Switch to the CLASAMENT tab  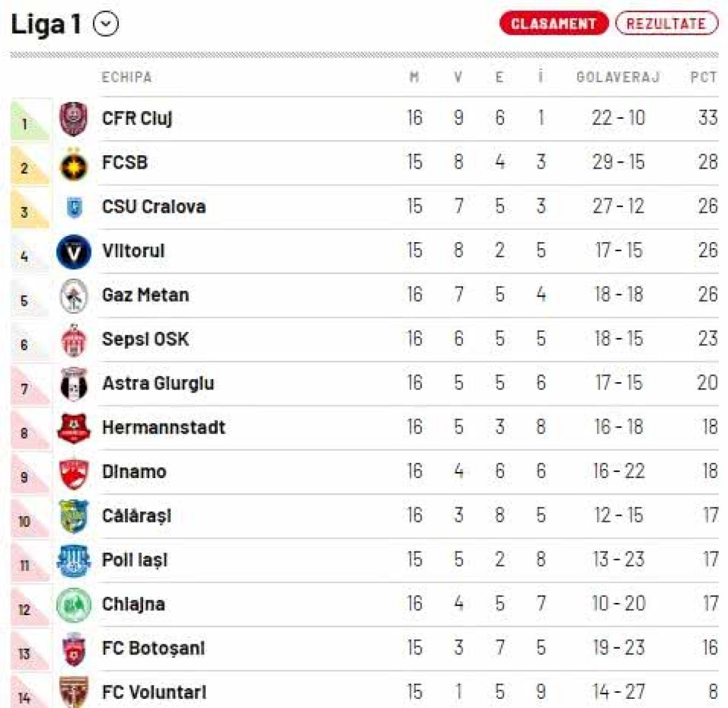click(x=554, y=24)
